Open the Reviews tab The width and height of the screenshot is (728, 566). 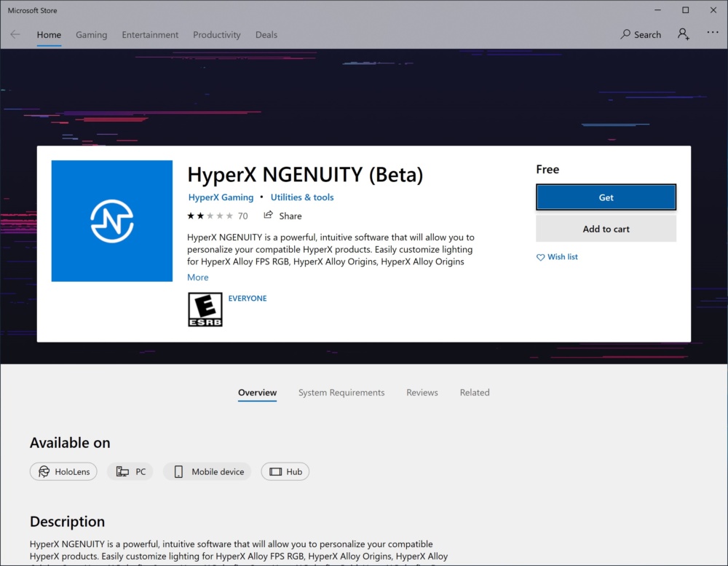(x=422, y=393)
